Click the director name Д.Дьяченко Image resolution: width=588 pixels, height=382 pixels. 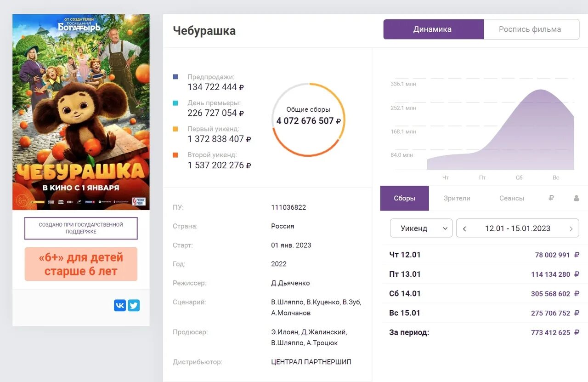290,283
